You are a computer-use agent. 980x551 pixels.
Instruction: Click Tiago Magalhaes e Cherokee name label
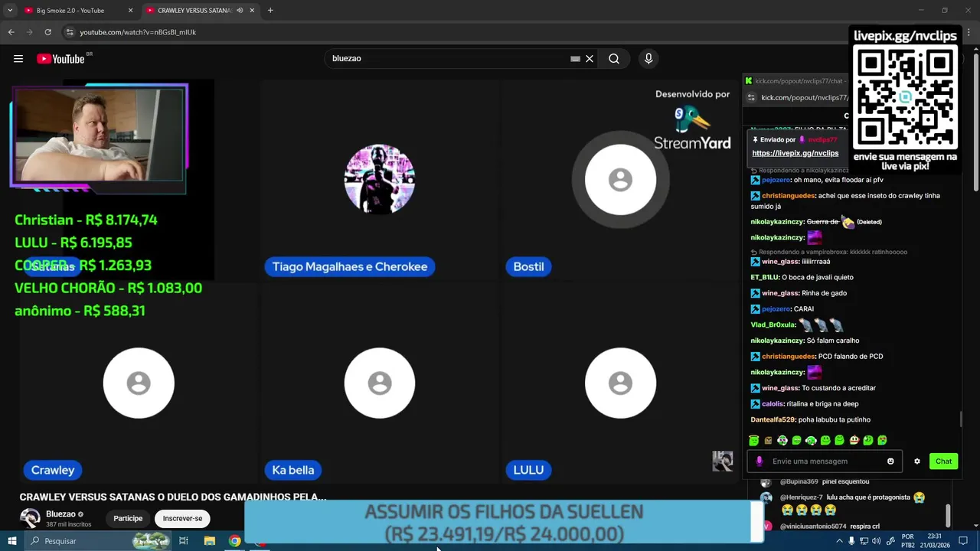click(x=350, y=266)
